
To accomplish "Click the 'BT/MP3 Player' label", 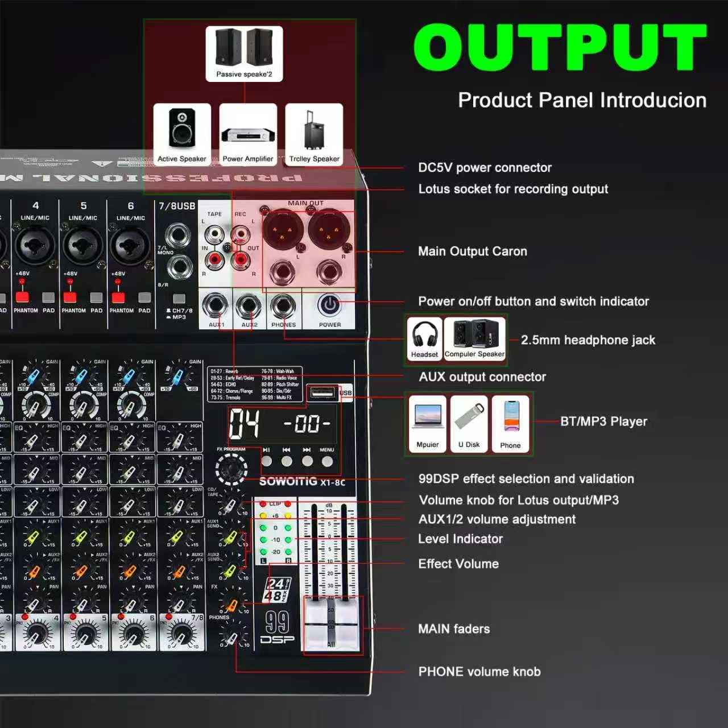I will pos(604,421).
